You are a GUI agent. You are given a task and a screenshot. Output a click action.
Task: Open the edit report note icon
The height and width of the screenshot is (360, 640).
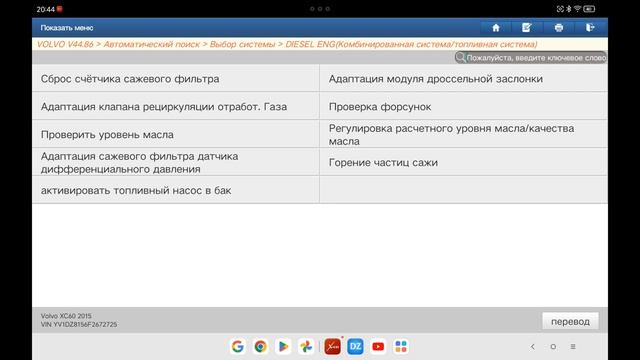point(527,28)
